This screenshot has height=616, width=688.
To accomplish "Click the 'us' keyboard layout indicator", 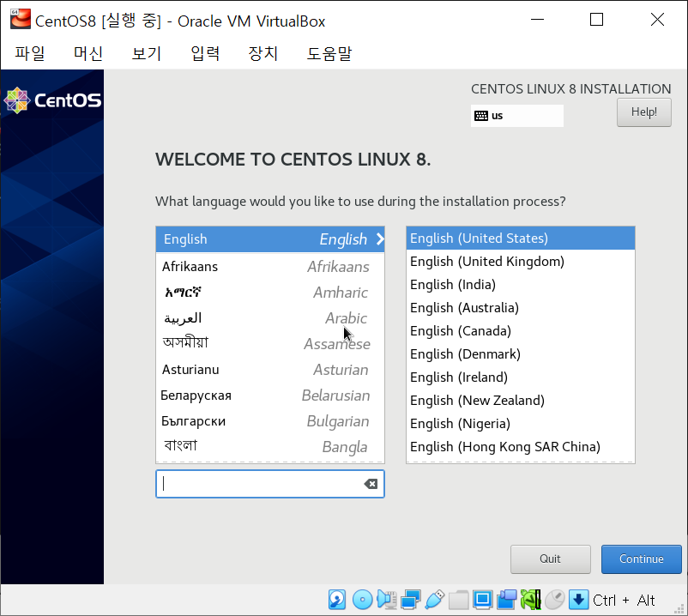I will point(517,116).
